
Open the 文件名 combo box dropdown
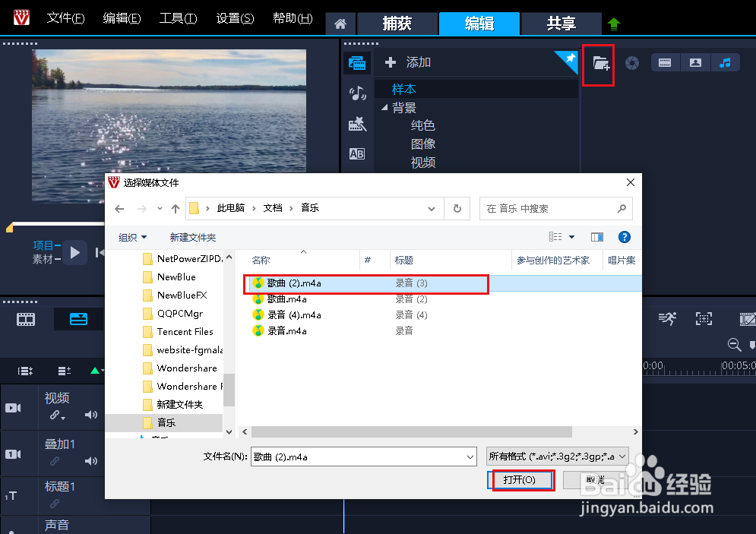470,457
